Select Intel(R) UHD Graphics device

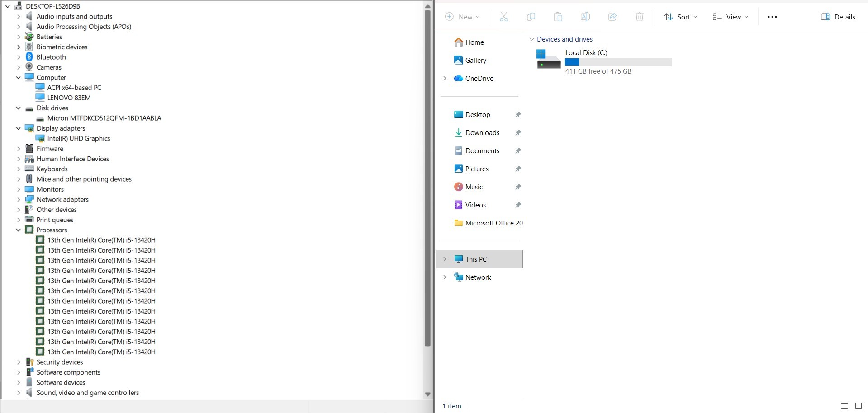coord(78,139)
